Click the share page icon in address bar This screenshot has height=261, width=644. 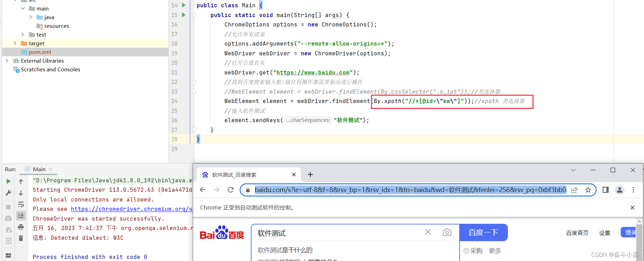coord(575,190)
